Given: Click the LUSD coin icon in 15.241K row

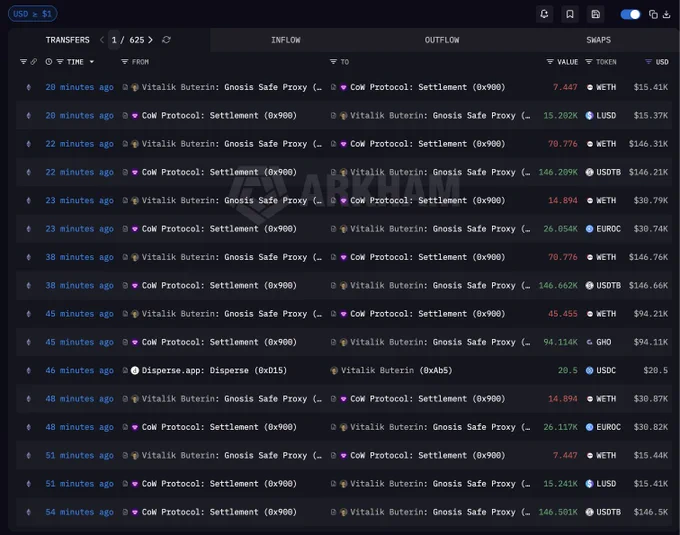Looking at the screenshot, I should coord(589,484).
